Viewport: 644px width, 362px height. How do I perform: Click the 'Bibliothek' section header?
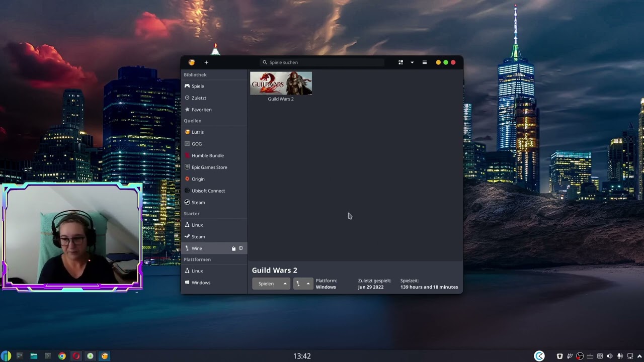coord(195,74)
